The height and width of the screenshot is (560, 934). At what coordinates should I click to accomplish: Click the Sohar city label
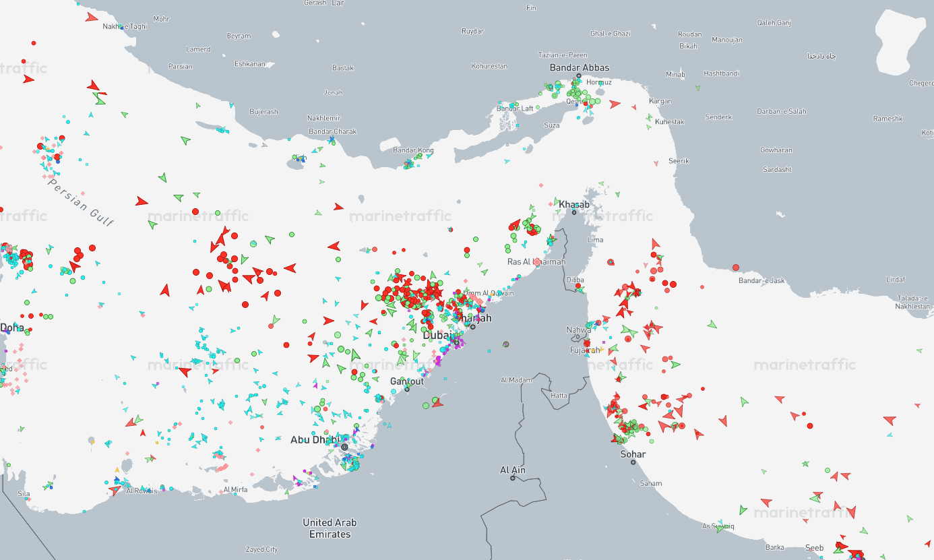tap(633, 454)
